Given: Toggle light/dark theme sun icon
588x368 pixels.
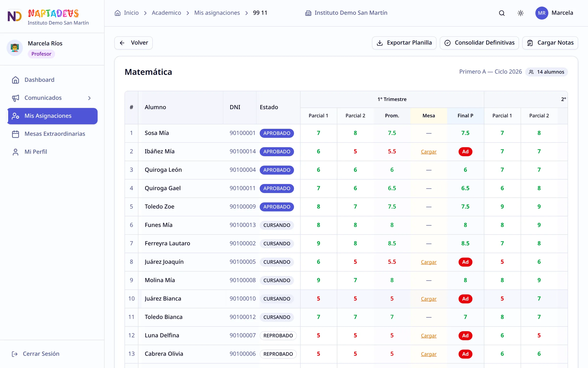Looking at the screenshot, I should [x=520, y=13].
